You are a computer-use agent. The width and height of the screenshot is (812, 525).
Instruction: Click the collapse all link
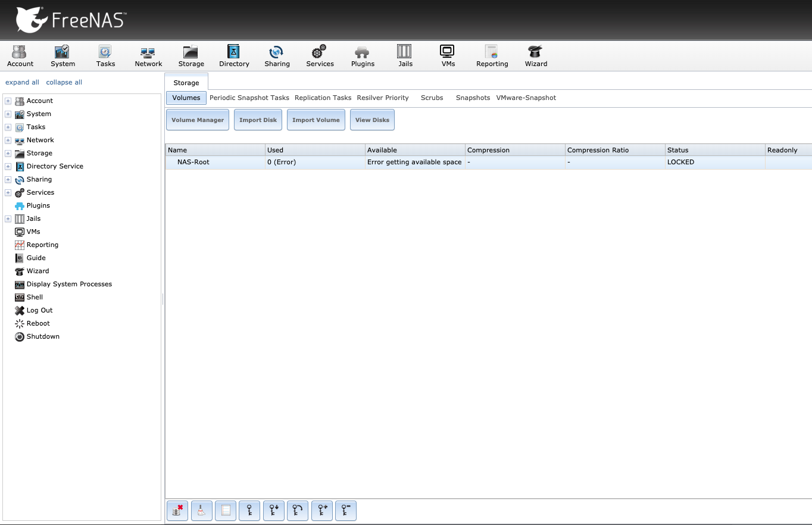click(x=64, y=82)
